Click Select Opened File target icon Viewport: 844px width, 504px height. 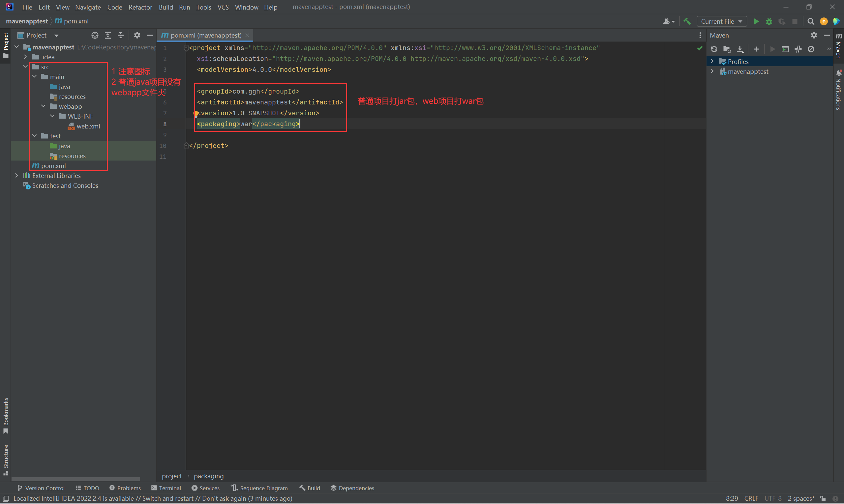pos(95,35)
